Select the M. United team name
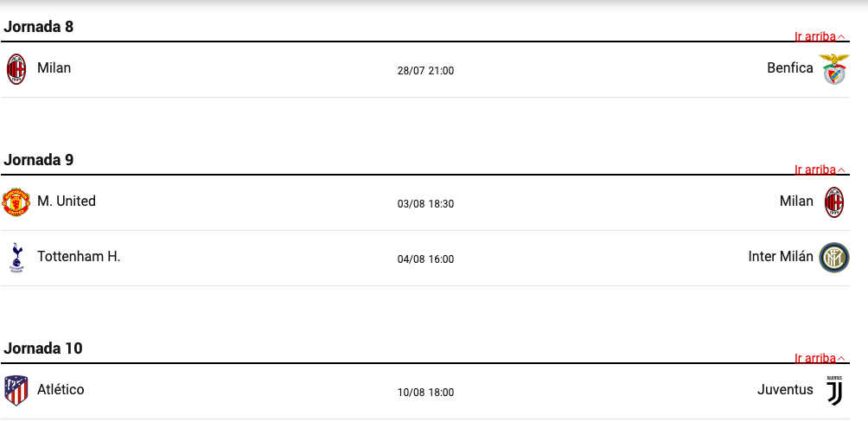Screen dimensions: 868x422 pyautogui.click(x=67, y=201)
